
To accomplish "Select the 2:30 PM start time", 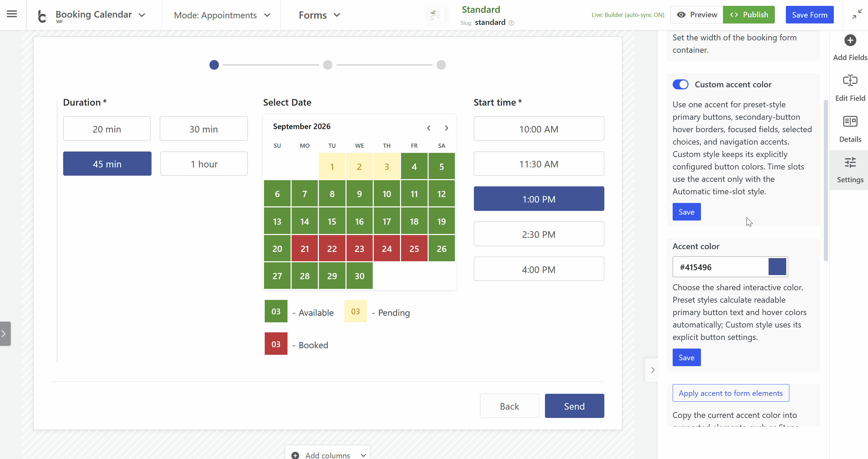I will point(539,234).
